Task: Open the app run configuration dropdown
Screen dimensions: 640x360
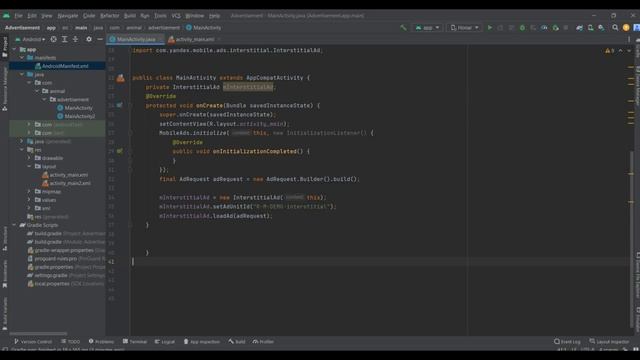Action: click(x=427, y=28)
